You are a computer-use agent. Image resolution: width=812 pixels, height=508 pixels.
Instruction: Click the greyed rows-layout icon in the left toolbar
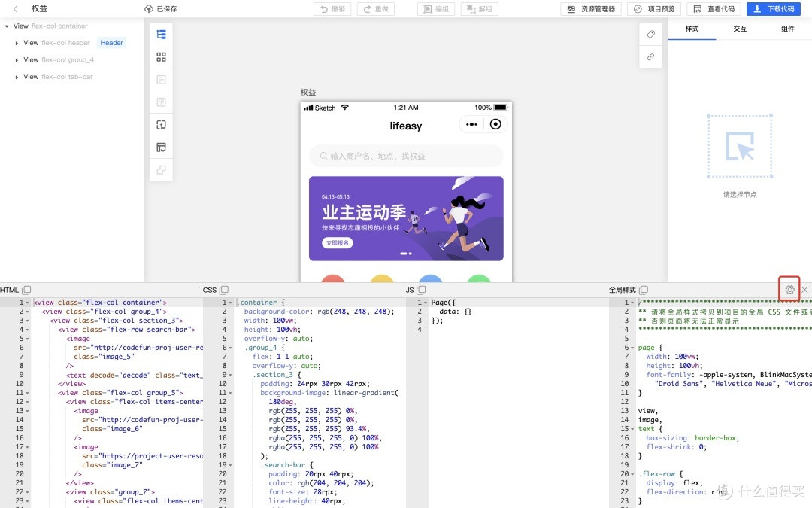[162, 79]
